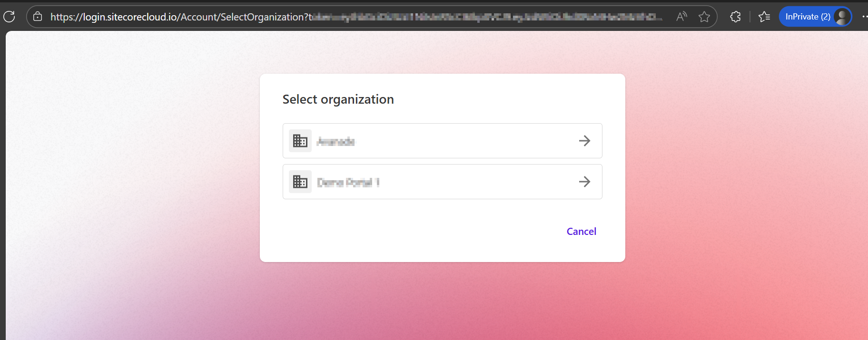868x340 pixels.
Task: Click the building icon beside Avanade
Action: coord(300,141)
